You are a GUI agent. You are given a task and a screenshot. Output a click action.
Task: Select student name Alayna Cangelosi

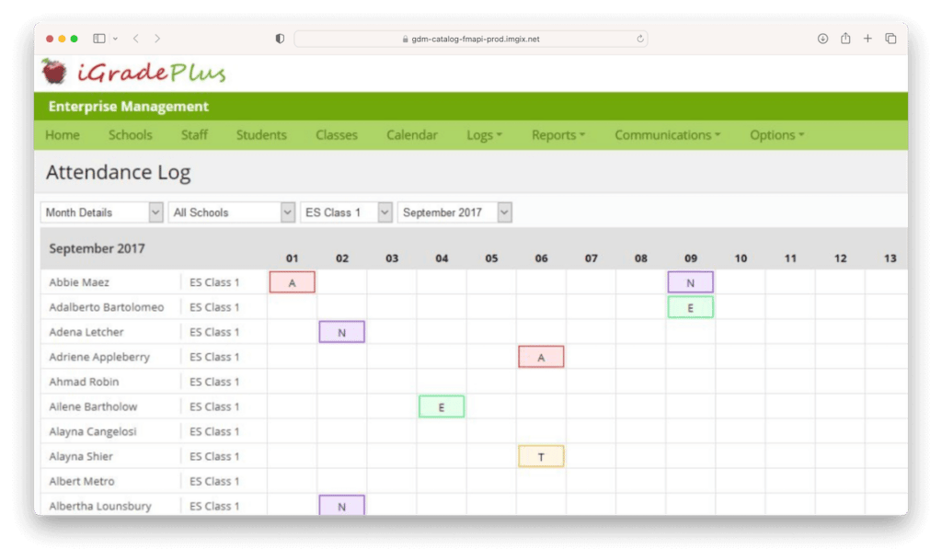(93, 431)
